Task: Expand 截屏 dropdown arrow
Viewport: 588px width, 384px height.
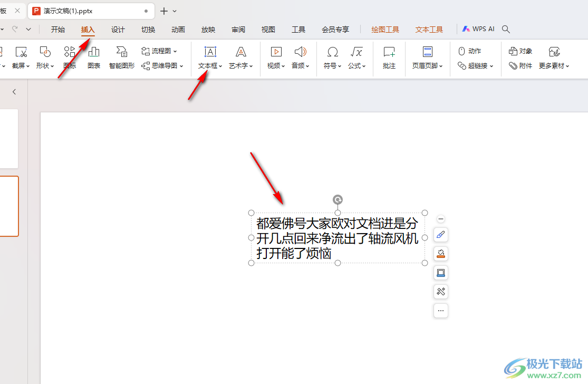Action: tap(28, 66)
